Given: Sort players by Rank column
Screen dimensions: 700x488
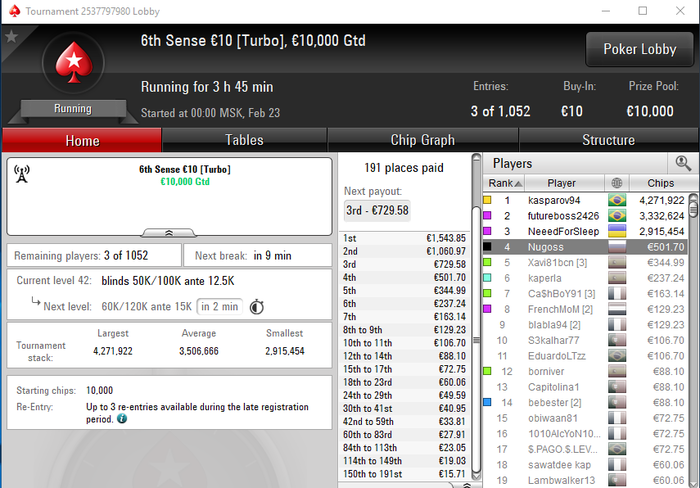Looking at the screenshot, I should point(504,183).
